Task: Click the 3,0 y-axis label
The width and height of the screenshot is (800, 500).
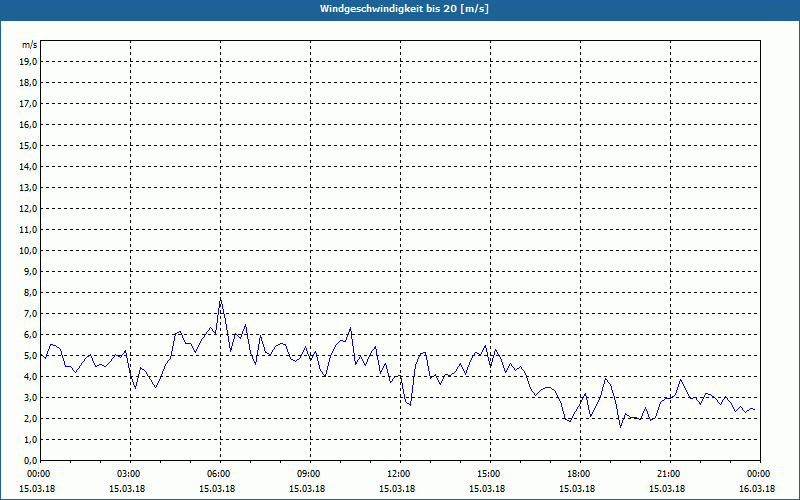Action: pos(31,397)
